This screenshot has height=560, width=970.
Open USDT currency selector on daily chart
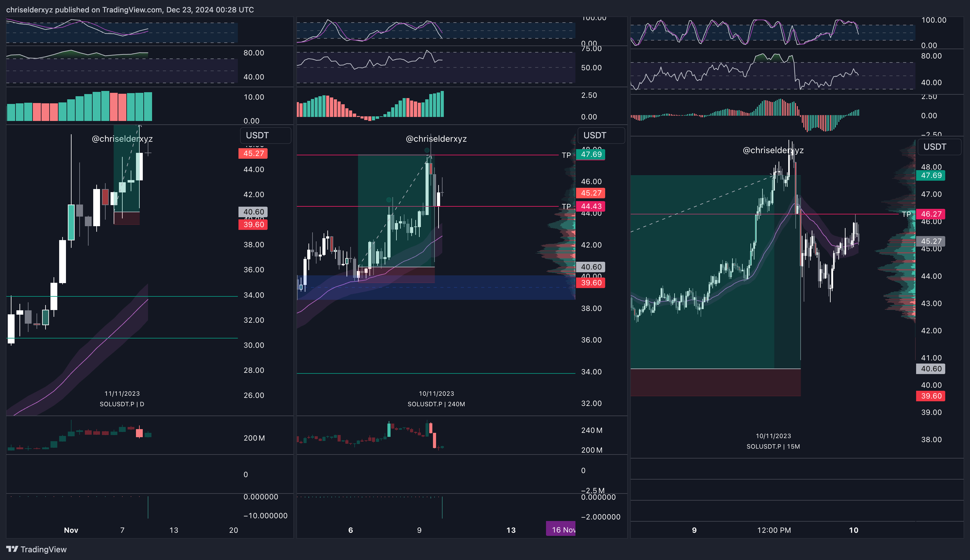click(265, 136)
